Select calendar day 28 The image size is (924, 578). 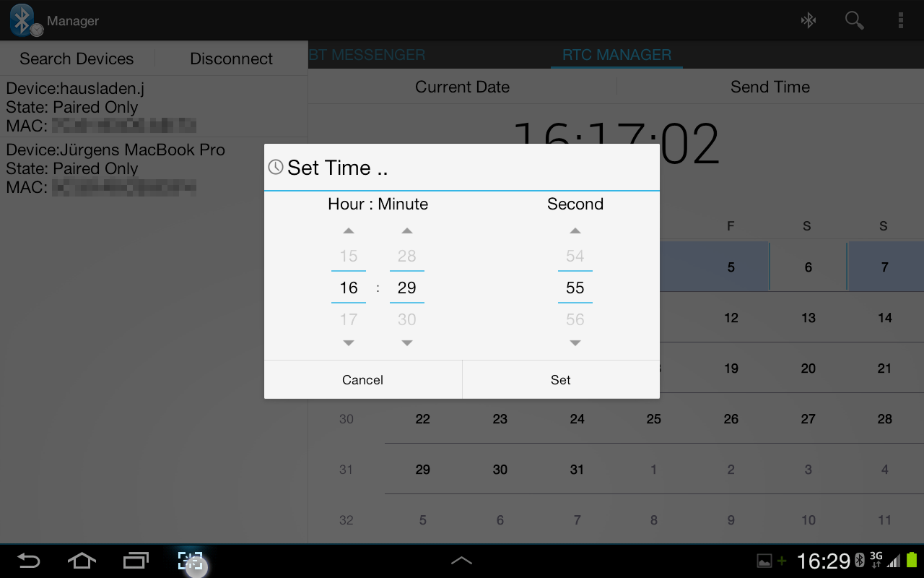click(x=885, y=419)
